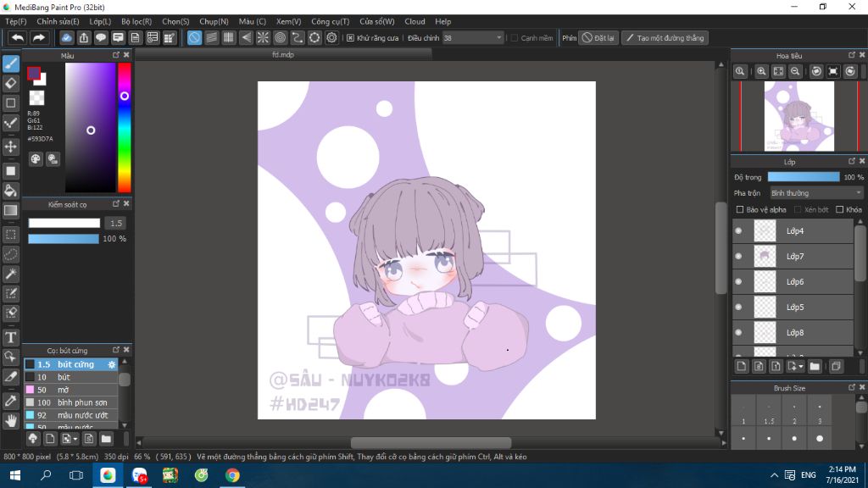The image size is (868, 488).
Task: Select the Gradient tool
Action: 10,210
